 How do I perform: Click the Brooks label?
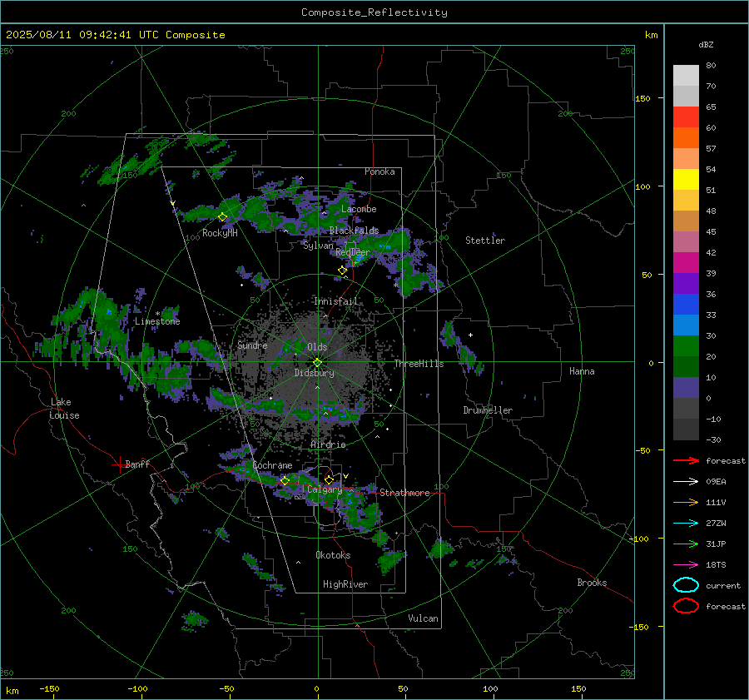point(592,583)
